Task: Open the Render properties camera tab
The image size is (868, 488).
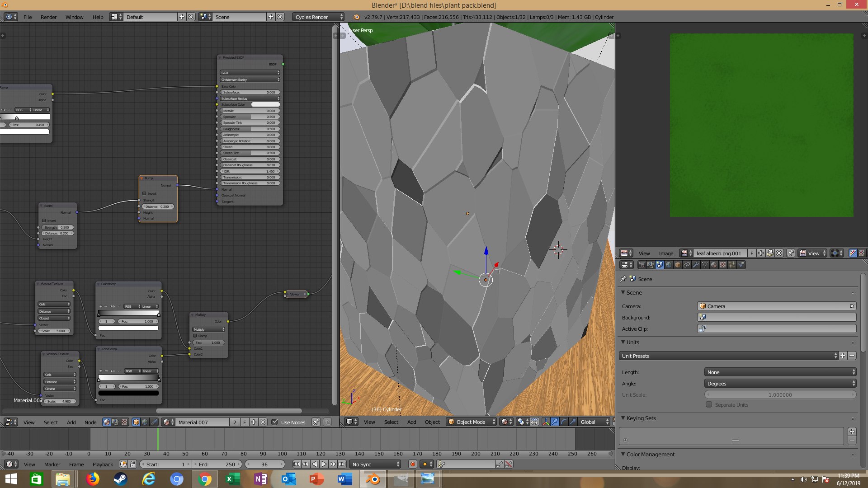Action: (642, 265)
